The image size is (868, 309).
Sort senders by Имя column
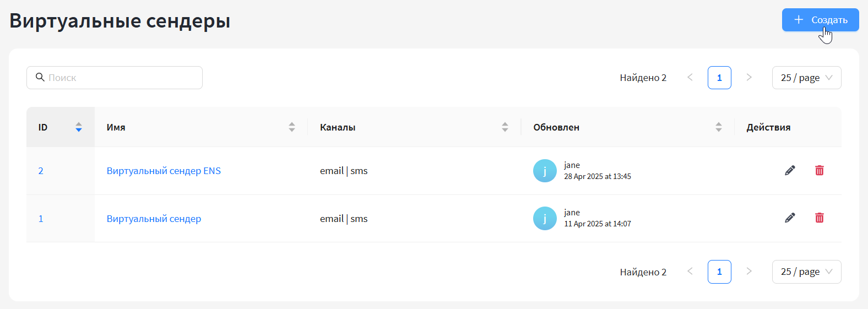pyautogui.click(x=292, y=127)
